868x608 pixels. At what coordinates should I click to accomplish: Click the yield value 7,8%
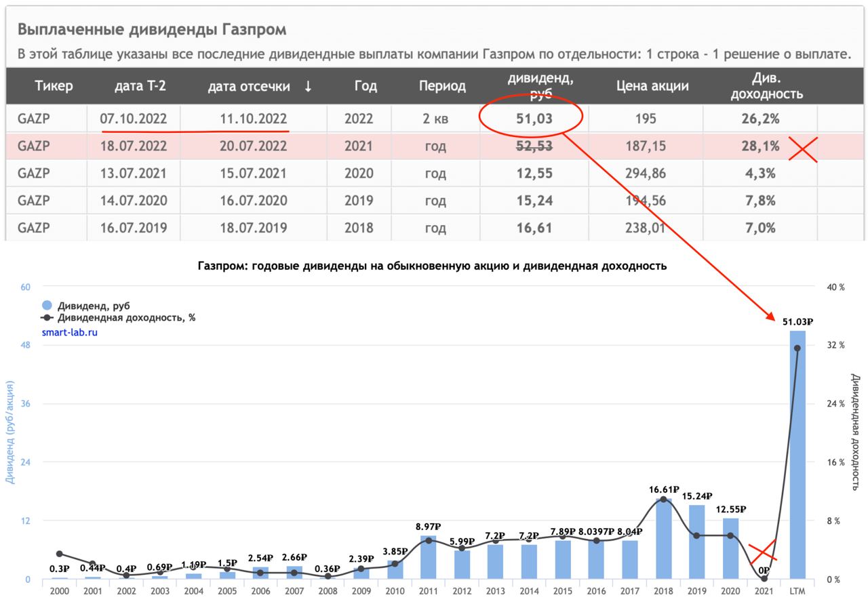coord(760,201)
